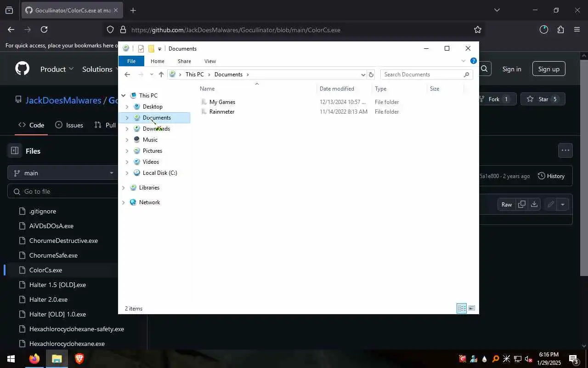Click Sign in on GitHub
Screen dimensions: 588x368
[512, 69]
